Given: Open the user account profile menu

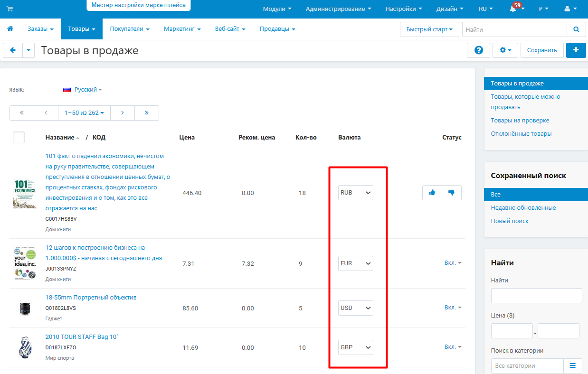Looking at the screenshot, I should point(569,9).
